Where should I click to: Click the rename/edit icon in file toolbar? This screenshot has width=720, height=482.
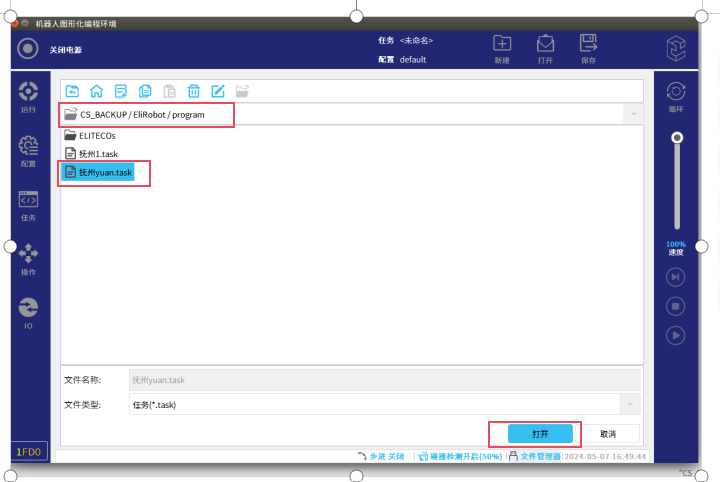(218, 90)
